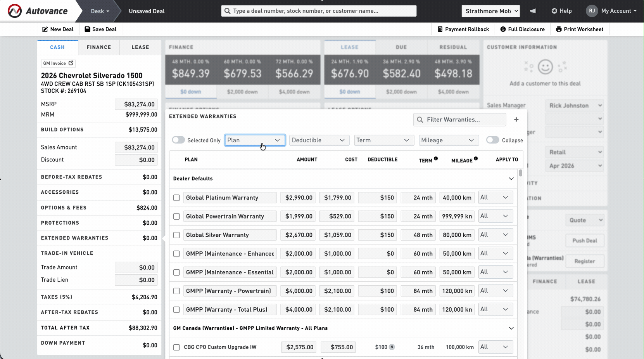Screen dimensions: 644x359
Task: Click the plus icon to add warranty
Action: coord(516,120)
